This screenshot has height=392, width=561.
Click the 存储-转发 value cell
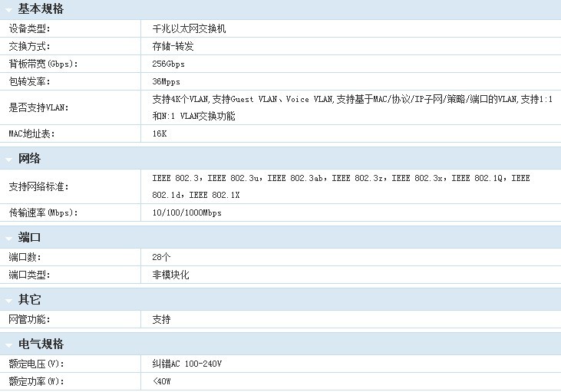point(172,46)
